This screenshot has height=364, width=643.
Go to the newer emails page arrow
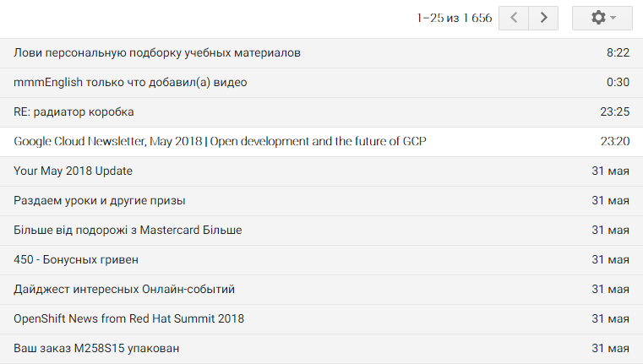(x=514, y=18)
